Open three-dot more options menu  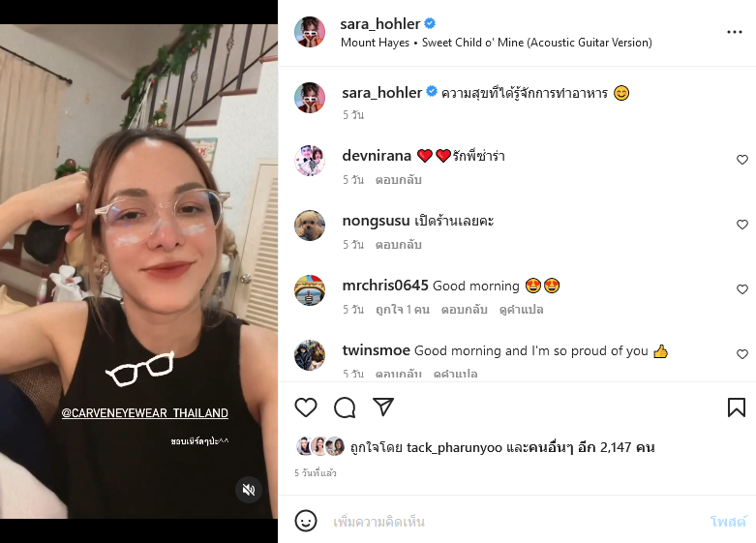[x=735, y=32]
